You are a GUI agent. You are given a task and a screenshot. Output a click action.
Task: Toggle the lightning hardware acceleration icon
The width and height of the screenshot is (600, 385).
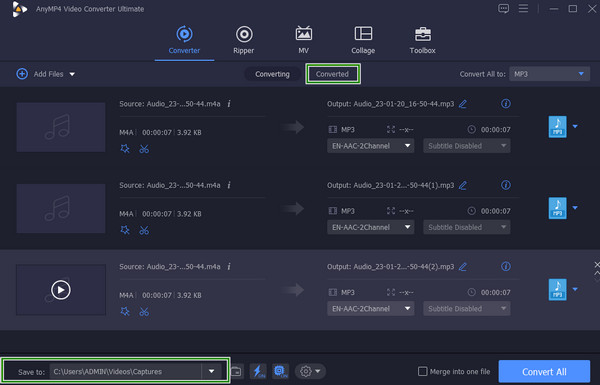258,371
